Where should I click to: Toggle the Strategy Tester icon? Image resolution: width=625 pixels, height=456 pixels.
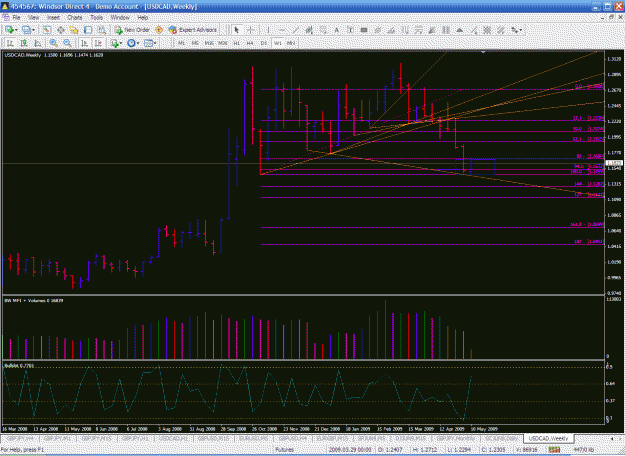coord(102,30)
